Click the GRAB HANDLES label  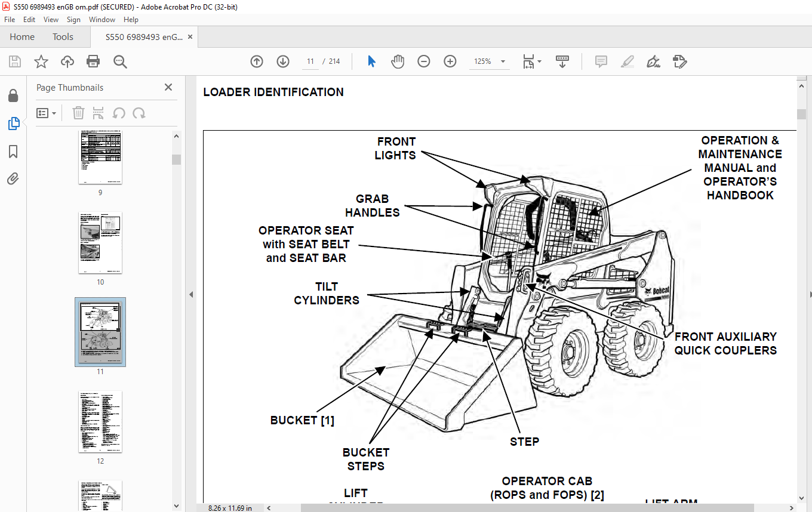click(372, 206)
